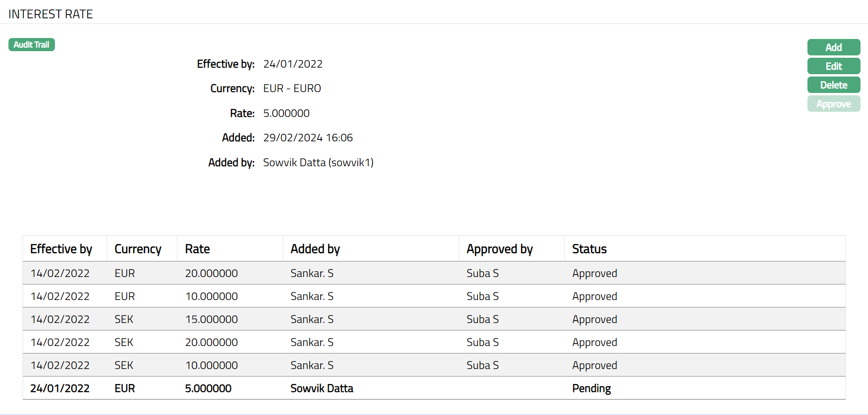Click the Added by column header in table
The height and width of the screenshot is (415, 868).
pyautogui.click(x=315, y=249)
